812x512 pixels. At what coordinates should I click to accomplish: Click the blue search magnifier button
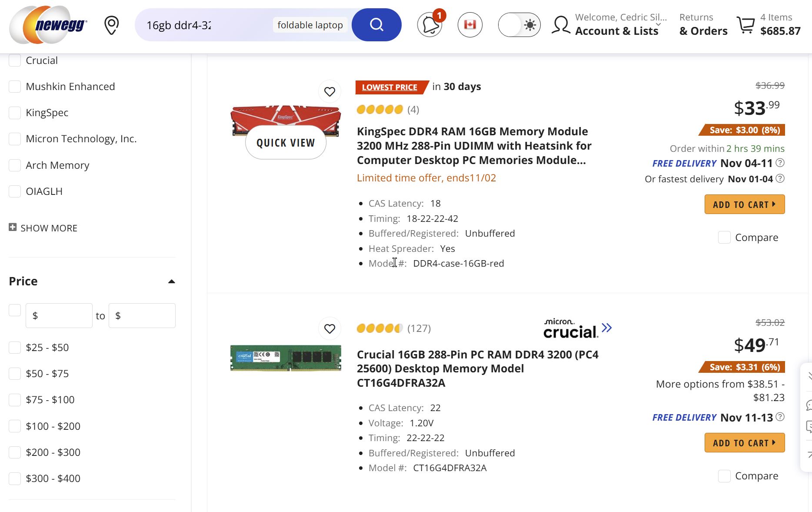(x=376, y=25)
